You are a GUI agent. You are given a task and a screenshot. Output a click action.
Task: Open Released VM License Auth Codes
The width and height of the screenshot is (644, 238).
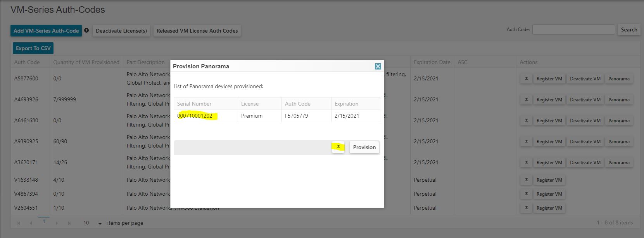197,31
